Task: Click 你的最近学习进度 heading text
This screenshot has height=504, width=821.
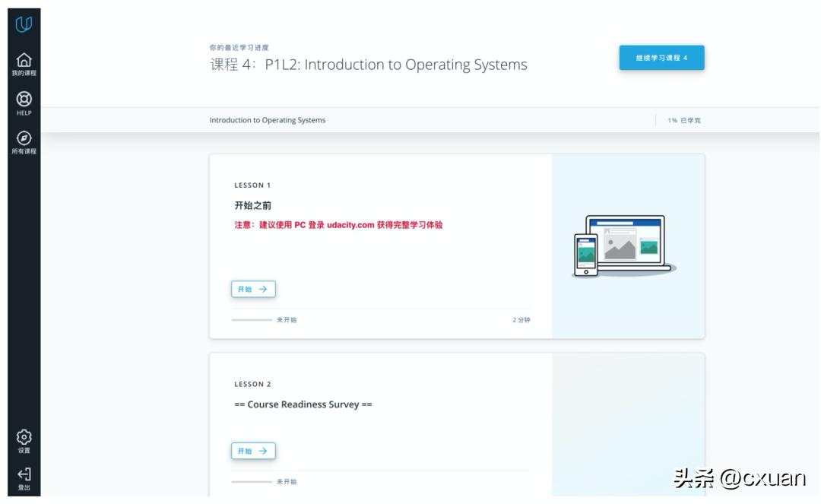Action: 239,48
